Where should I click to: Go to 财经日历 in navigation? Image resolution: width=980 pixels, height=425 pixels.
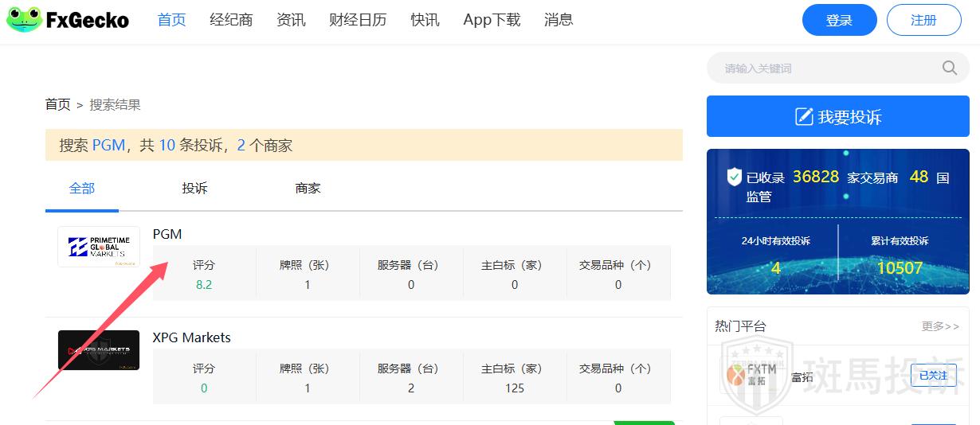[x=358, y=20]
